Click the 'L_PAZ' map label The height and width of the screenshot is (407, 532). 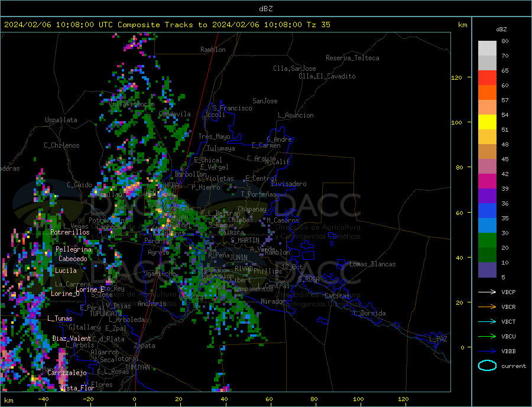point(438,339)
